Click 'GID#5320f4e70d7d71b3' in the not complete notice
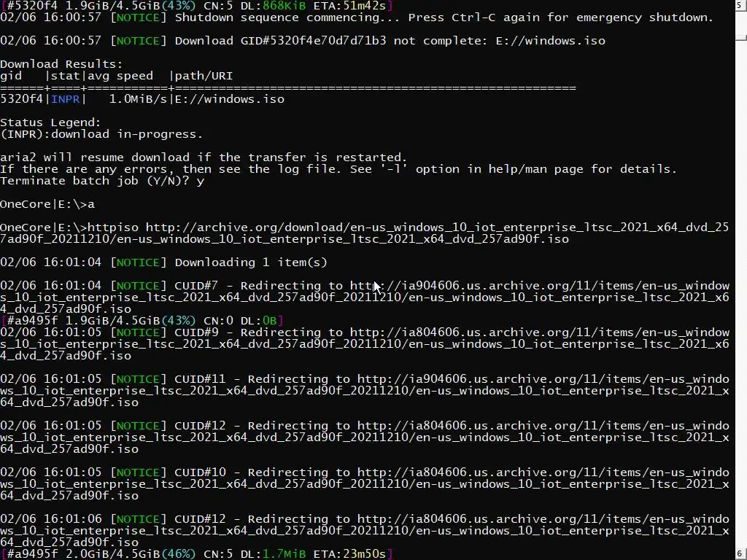 coord(313,41)
